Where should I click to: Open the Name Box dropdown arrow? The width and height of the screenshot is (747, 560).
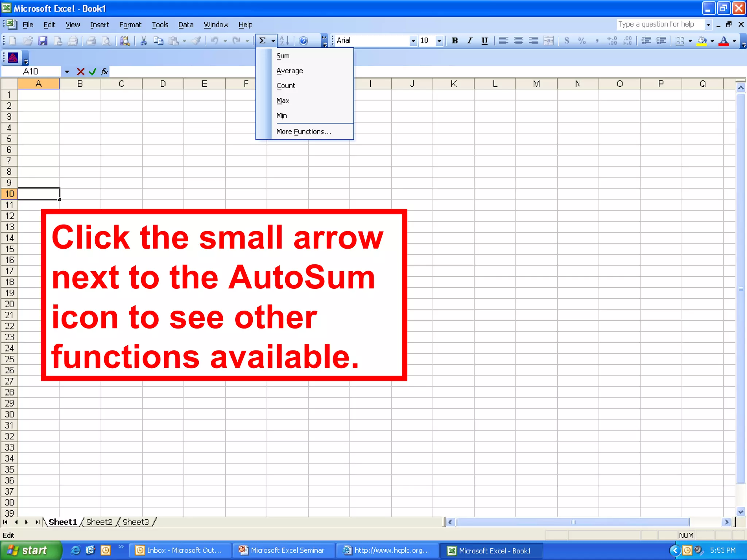67,71
